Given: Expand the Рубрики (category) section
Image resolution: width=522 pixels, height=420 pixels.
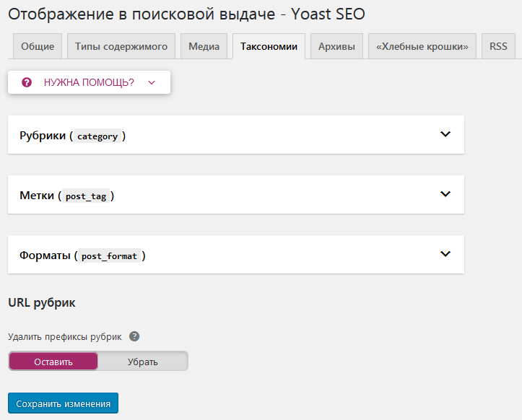Looking at the screenshot, I should click(x=445, y=134).
